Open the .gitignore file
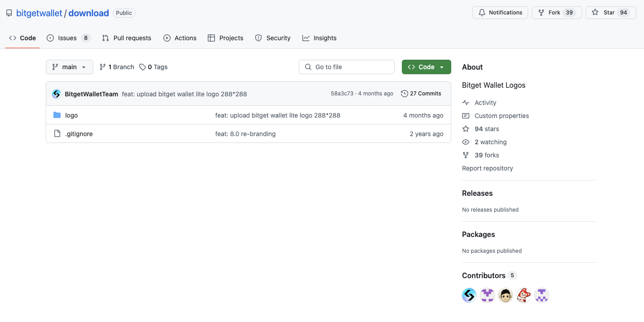 pos(79,134)
